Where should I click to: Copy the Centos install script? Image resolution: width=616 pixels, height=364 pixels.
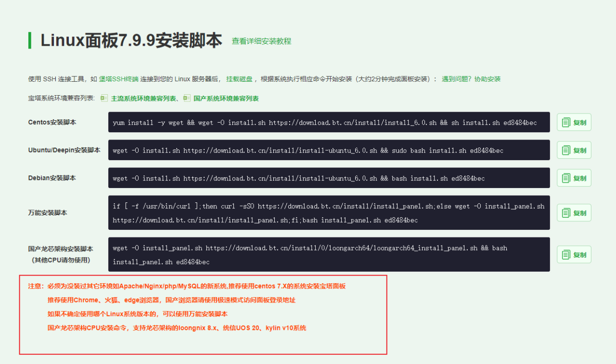pyautogui.click(x=574, y=122)
